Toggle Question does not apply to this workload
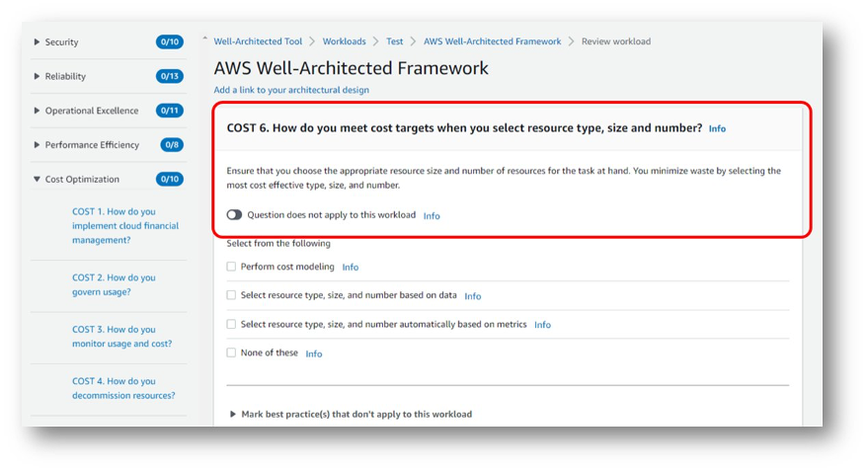The width and height of the screenshot is (868, 471). coord(234,214)
